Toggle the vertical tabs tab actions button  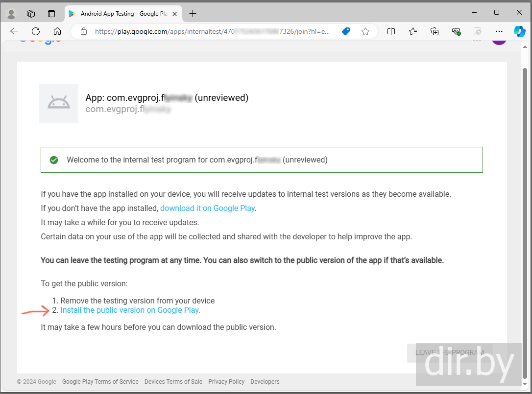(x=51, y=14)
